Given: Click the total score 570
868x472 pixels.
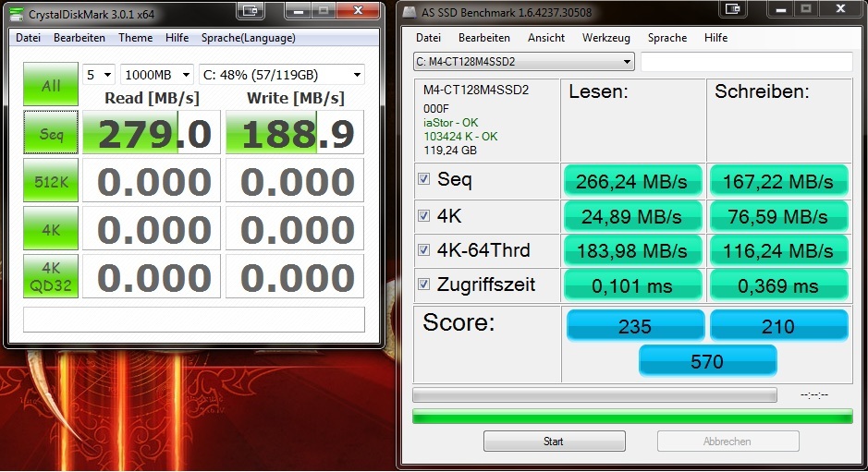Looking at the screenshot, I should click(x=707, y=361).
